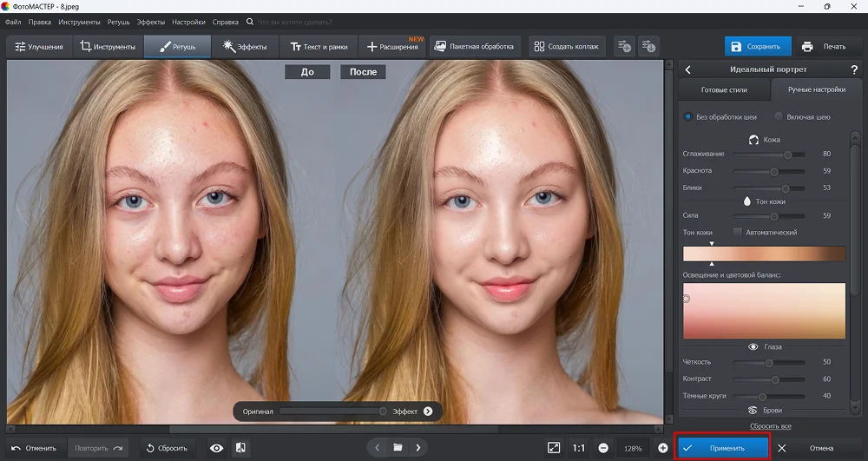
Task: Adjust the Оригинал–Эффект slider
Action: click(333, 412)
